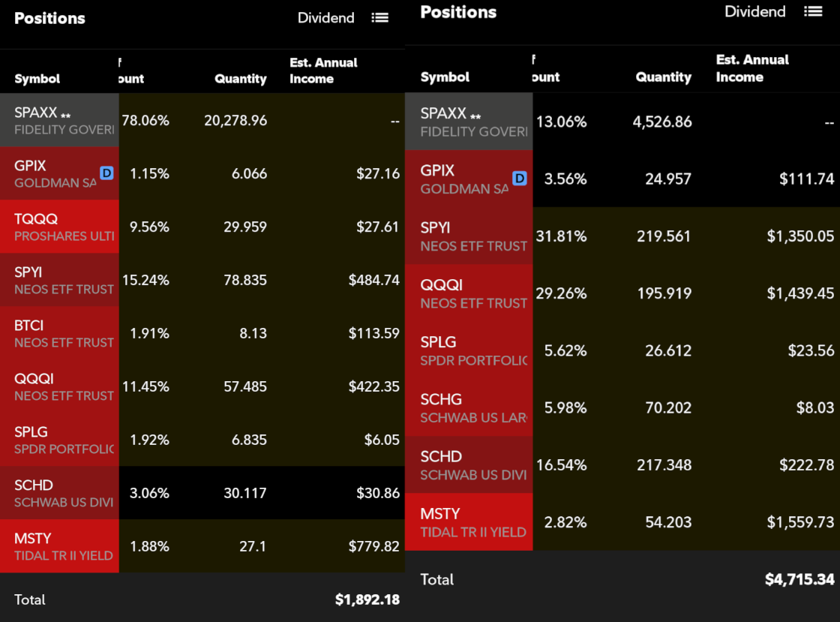The width and height of the screenshot is (840, 622).
Task: Sort by Est. Annual Income in right panel
Action: point(752,68)
